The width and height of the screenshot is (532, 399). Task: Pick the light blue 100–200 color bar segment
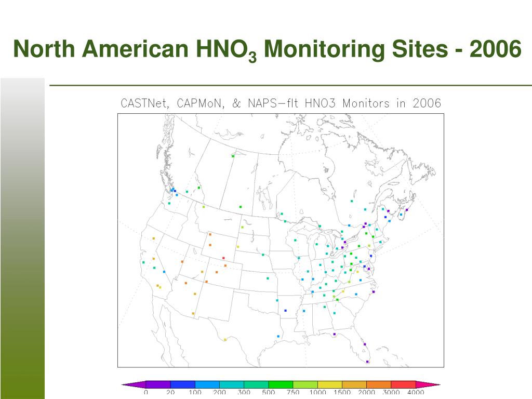pyautogui.click(x=207, y=384)
